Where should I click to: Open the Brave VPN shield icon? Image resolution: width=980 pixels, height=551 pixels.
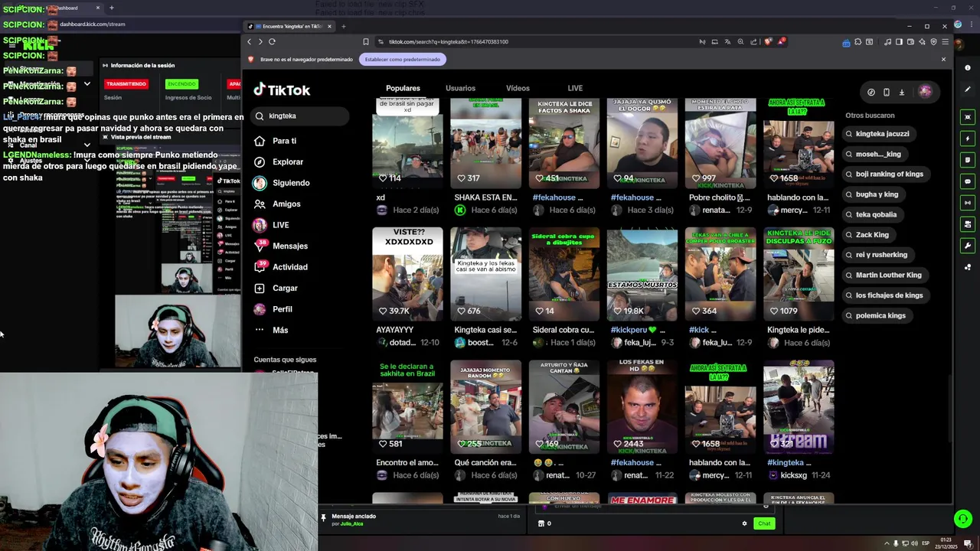pos(933,41)
